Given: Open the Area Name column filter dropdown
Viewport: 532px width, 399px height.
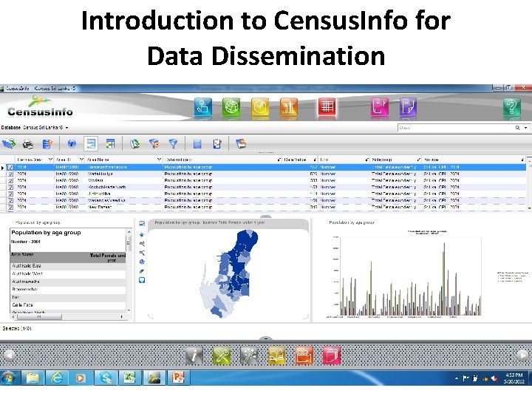Looking at the screenshot, I should (x=159, y=159).
